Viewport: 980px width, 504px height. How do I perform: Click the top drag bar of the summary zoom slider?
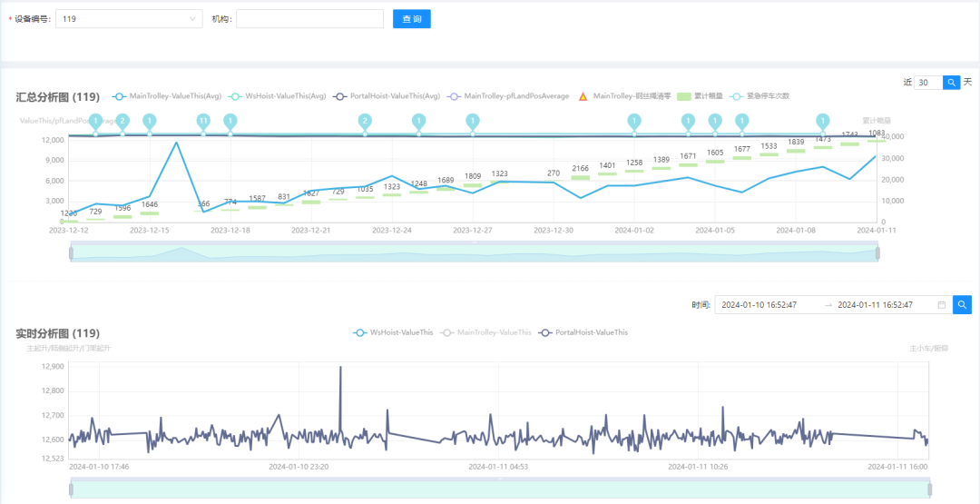[474, 242]
